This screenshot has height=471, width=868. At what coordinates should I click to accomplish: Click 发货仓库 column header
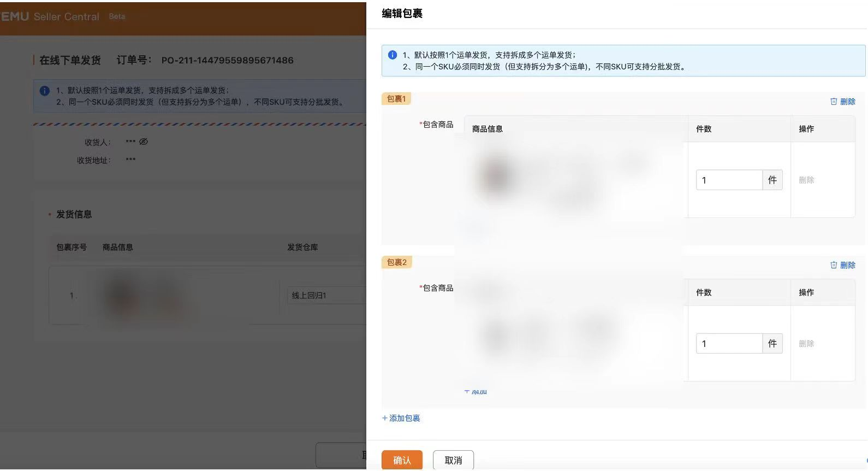click(302, 247)
